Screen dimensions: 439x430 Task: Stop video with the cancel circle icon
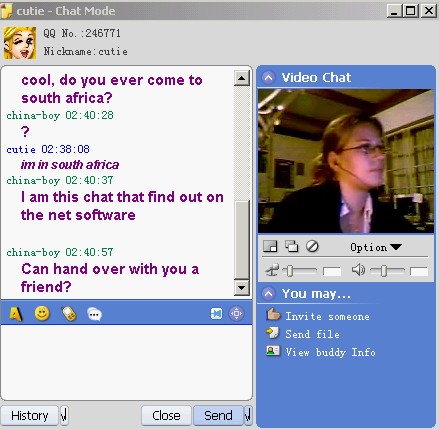tap(312, 246)
